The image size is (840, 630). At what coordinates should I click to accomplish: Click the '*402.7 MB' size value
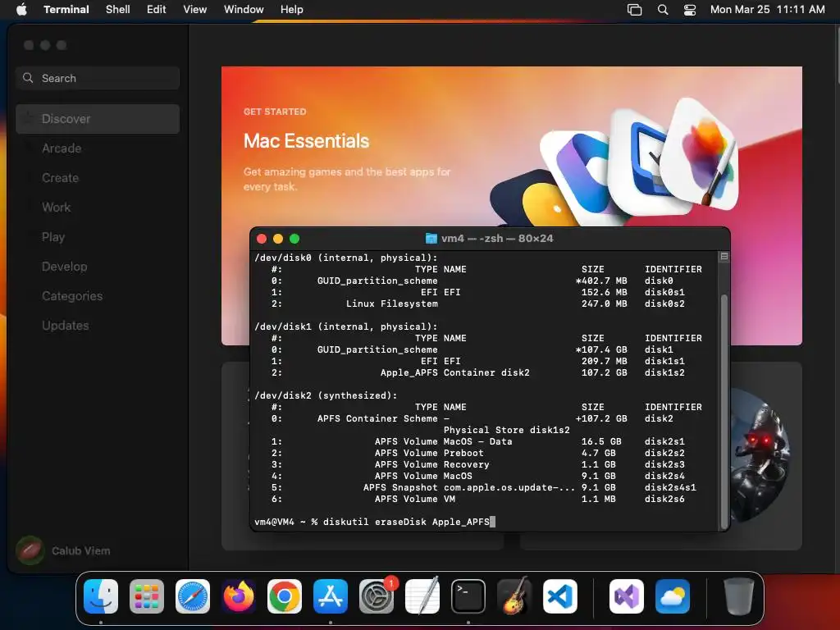tap(601, 281)
